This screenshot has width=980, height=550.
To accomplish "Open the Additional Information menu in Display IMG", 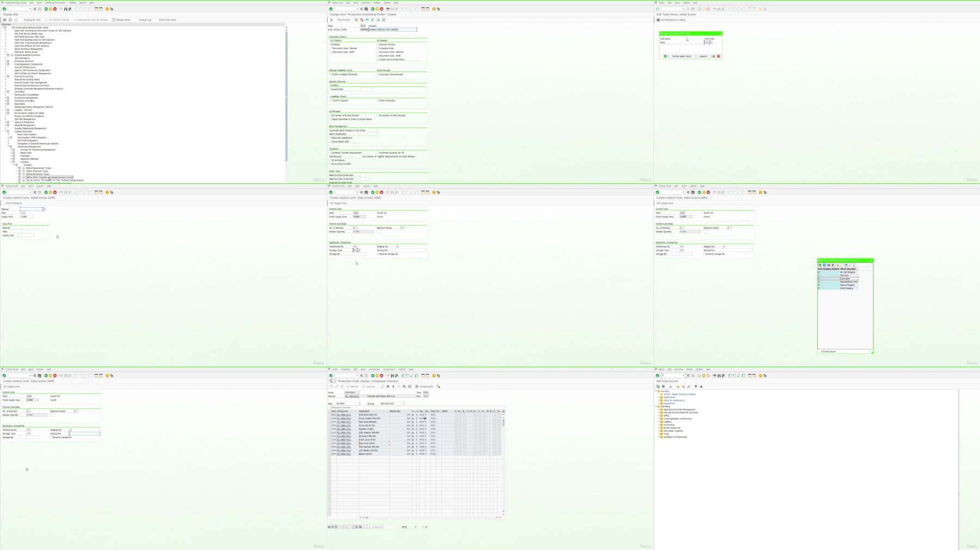I will tap(55, 3).
